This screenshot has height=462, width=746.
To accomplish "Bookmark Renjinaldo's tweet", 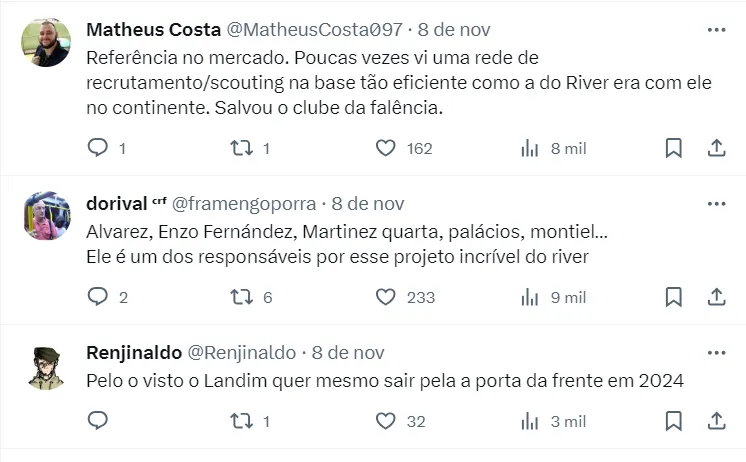I will click(674, 421).
